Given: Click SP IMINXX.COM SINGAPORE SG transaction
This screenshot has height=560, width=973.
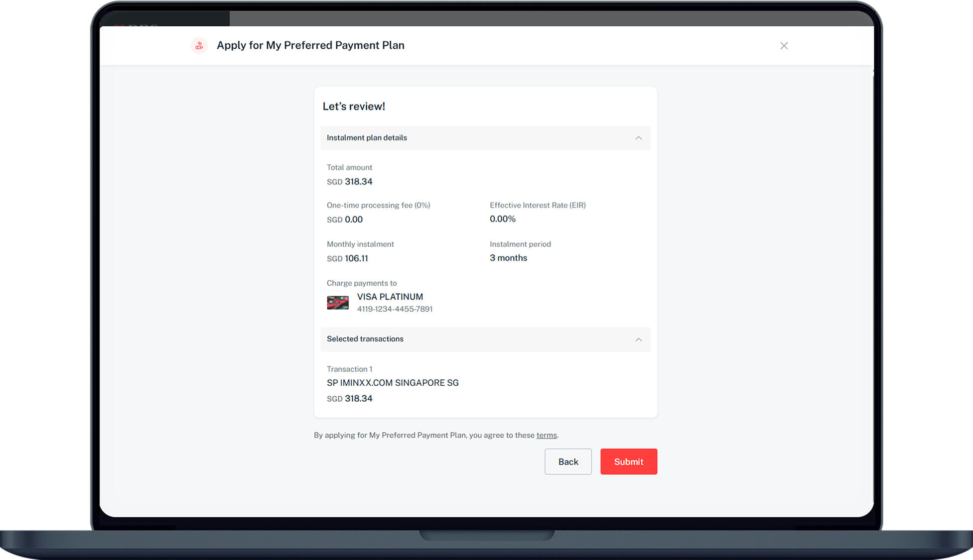Looking at the screenshot, I should pos(393,383).
